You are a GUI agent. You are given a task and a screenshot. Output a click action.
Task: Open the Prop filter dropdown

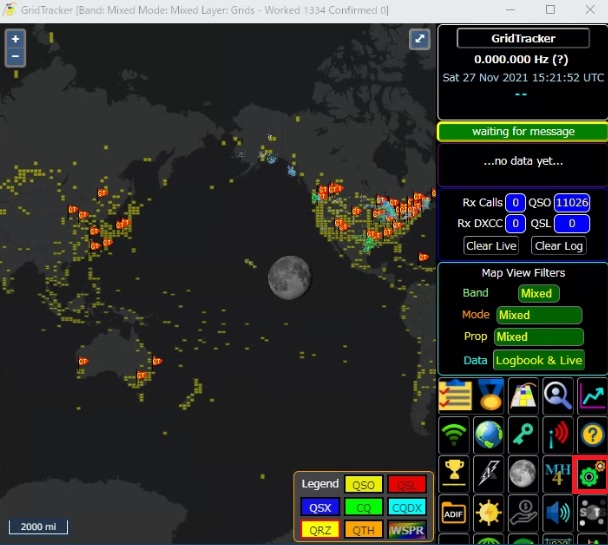(539, 337)
